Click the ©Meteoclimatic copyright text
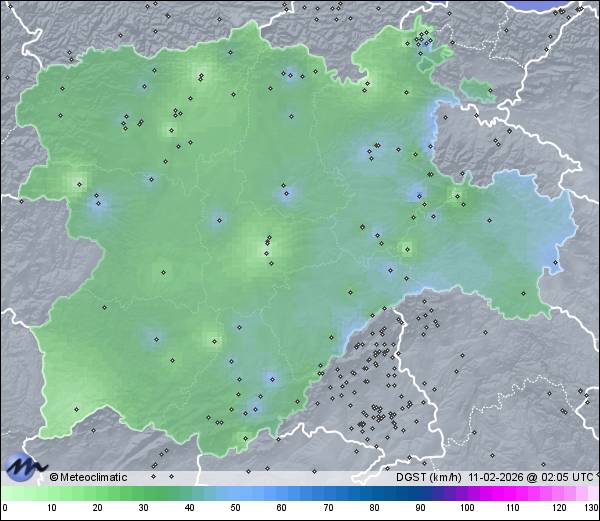This screenshot has height=521, width=600. 89,478
